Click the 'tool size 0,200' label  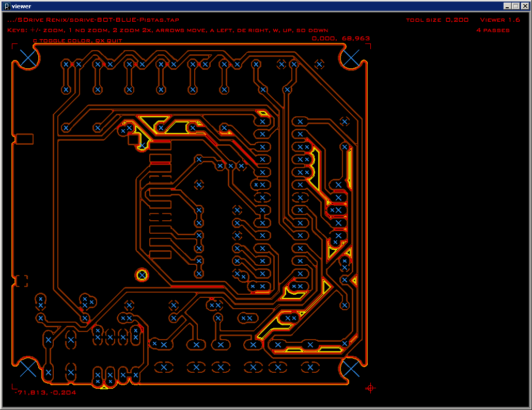[x=437, y=20]
